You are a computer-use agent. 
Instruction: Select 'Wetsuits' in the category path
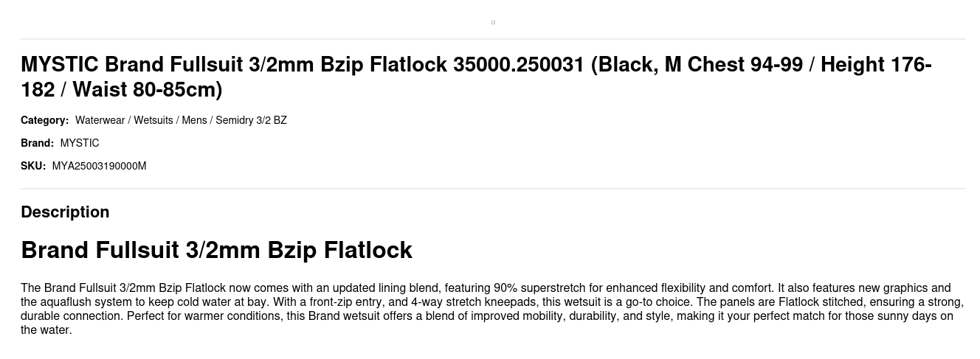coord(153,120)
